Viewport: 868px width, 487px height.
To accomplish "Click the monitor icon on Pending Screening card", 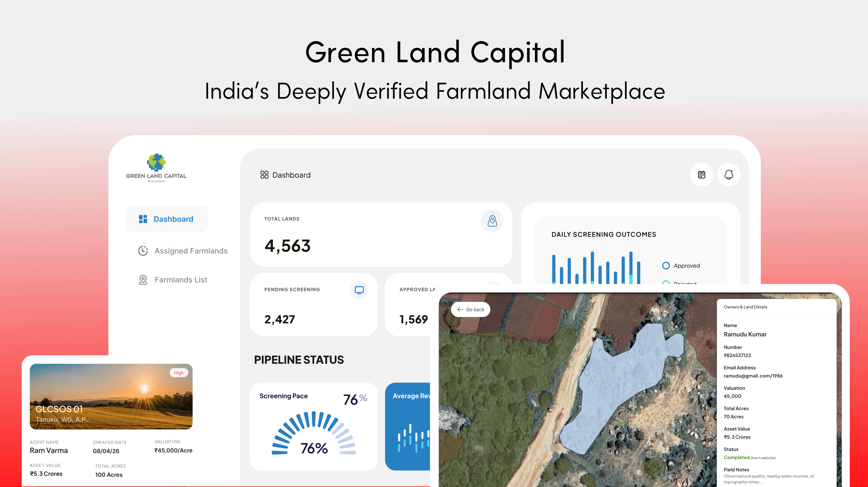I will 359,290.
